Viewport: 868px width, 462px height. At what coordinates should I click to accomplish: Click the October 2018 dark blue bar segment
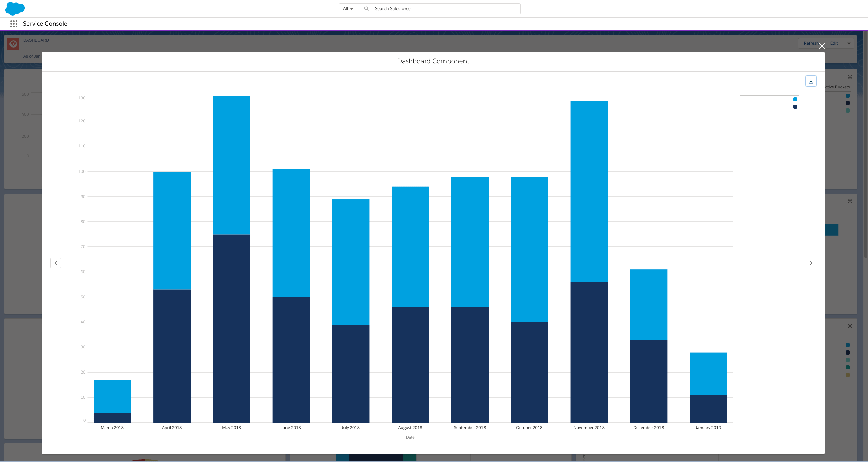click(529, 372)
